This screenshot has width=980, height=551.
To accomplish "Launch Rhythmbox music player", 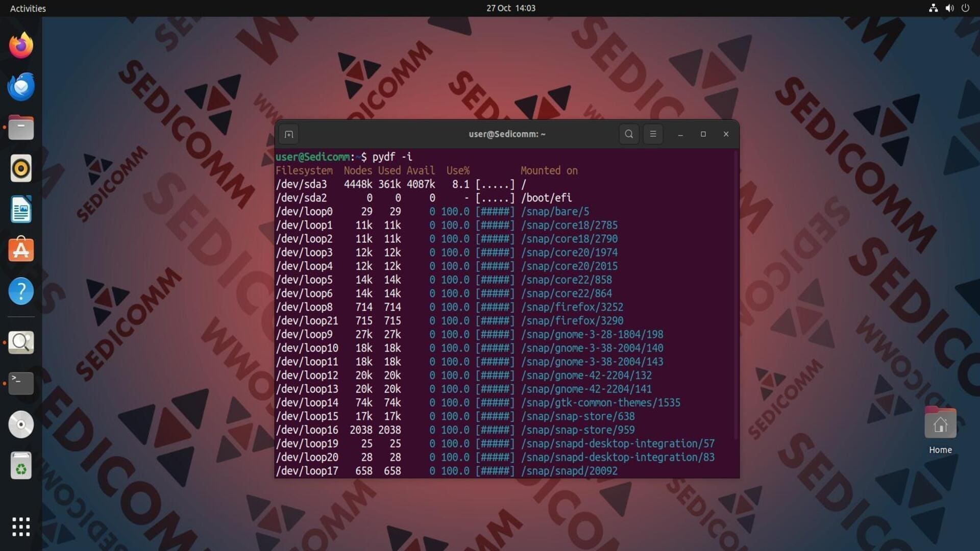I will tap(21, 168).
